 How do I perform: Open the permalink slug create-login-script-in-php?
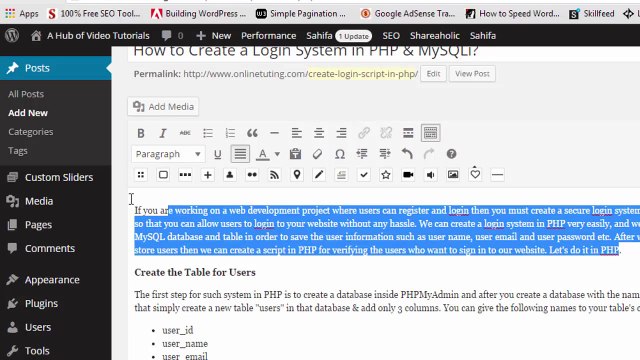point(363,74)
